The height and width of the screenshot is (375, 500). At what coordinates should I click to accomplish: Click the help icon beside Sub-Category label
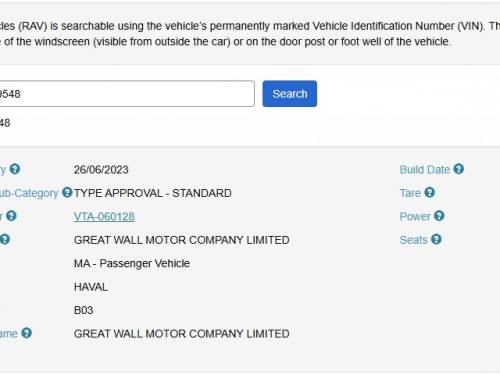[67, 192]
